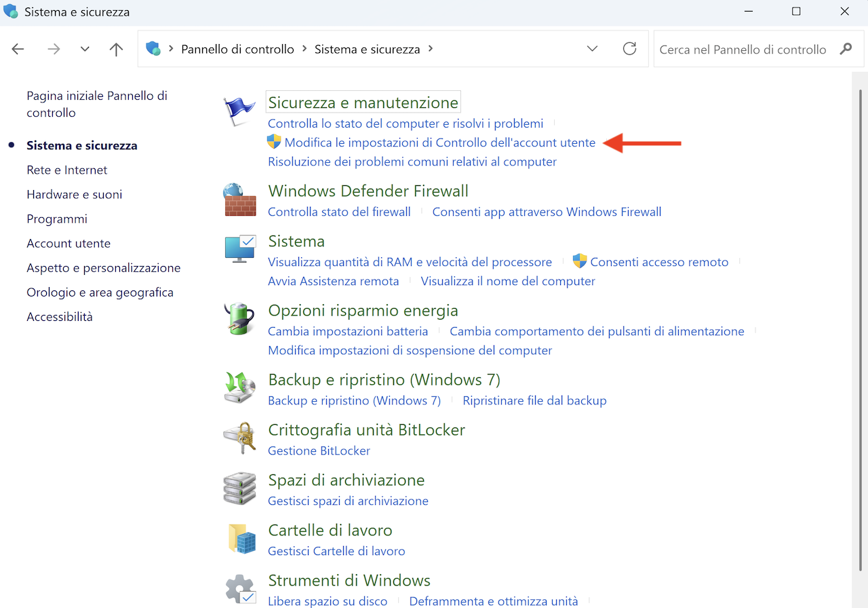
Task: Open Windows Defender Firewall heading
Action: click(x=368, y=191)
